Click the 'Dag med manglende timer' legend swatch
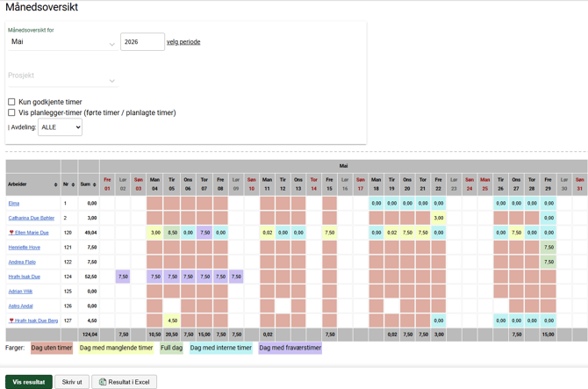588x389 pixels. point(116,348)
